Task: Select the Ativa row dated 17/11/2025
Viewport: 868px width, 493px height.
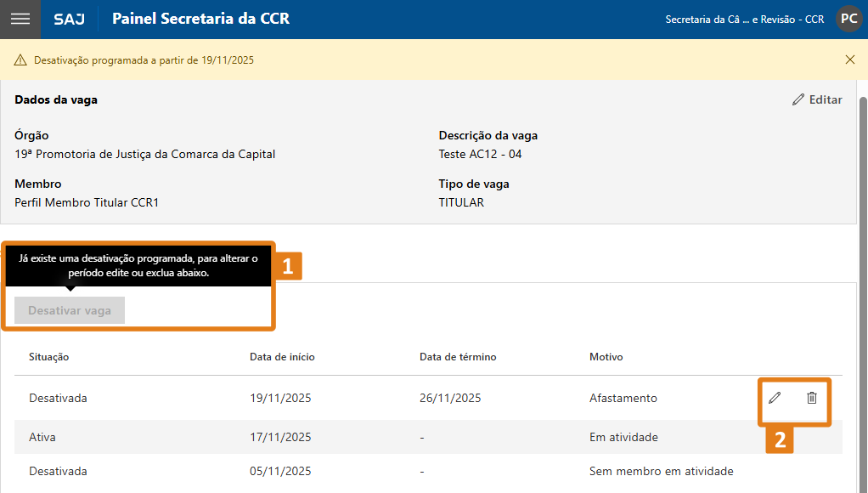Action: pos(340,437)
